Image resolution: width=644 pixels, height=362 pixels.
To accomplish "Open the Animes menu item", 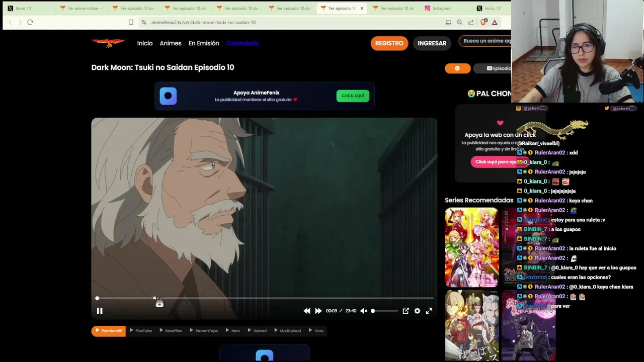I will pos(171,43).
